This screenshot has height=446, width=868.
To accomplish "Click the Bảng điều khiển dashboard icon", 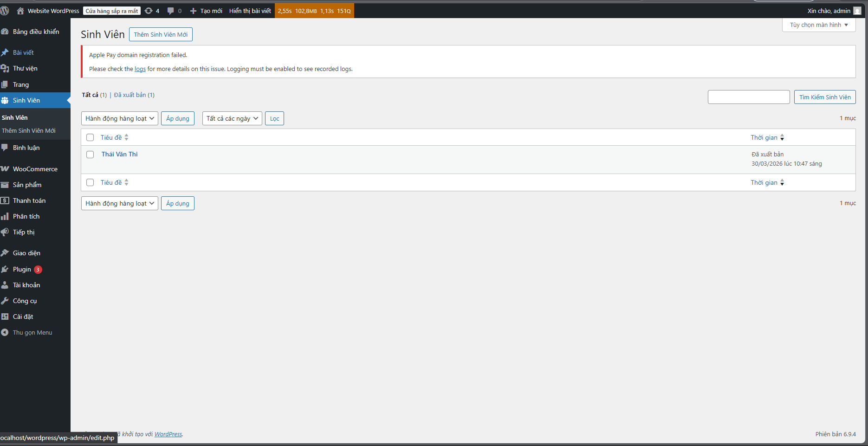I will [x=5, y=32].
